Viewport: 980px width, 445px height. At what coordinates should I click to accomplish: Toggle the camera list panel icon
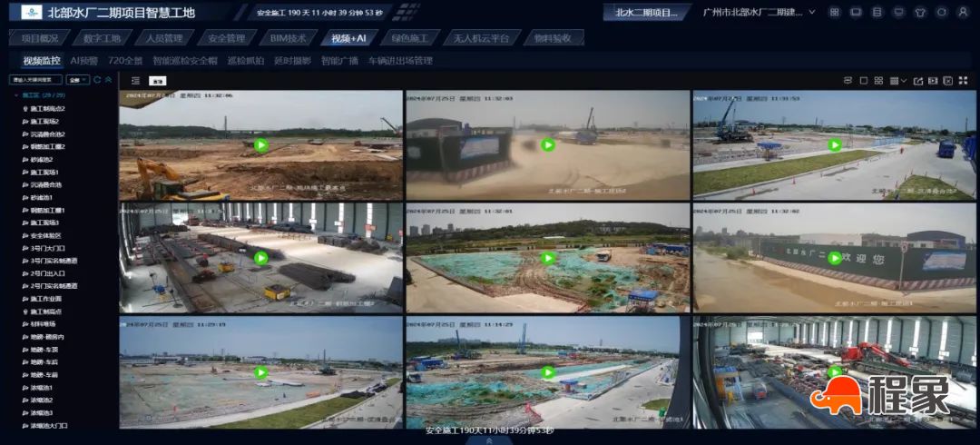[135, 81]
